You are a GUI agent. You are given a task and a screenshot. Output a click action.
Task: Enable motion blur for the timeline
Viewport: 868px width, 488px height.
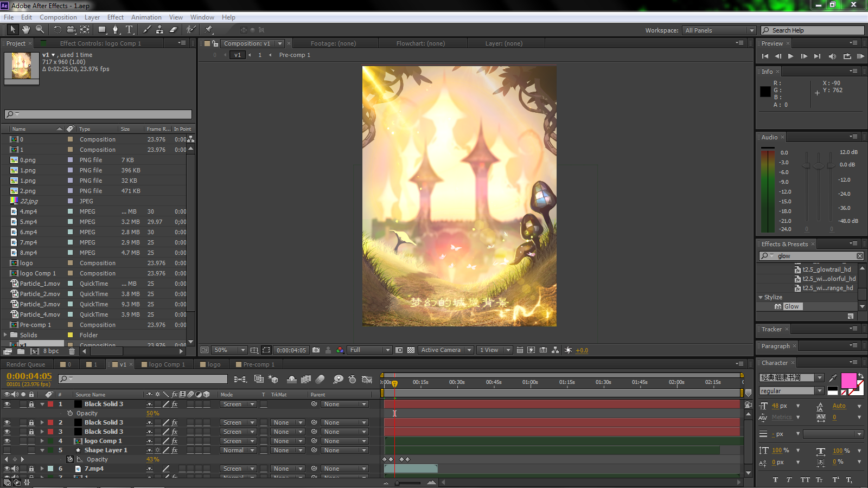tap(320, 379)
